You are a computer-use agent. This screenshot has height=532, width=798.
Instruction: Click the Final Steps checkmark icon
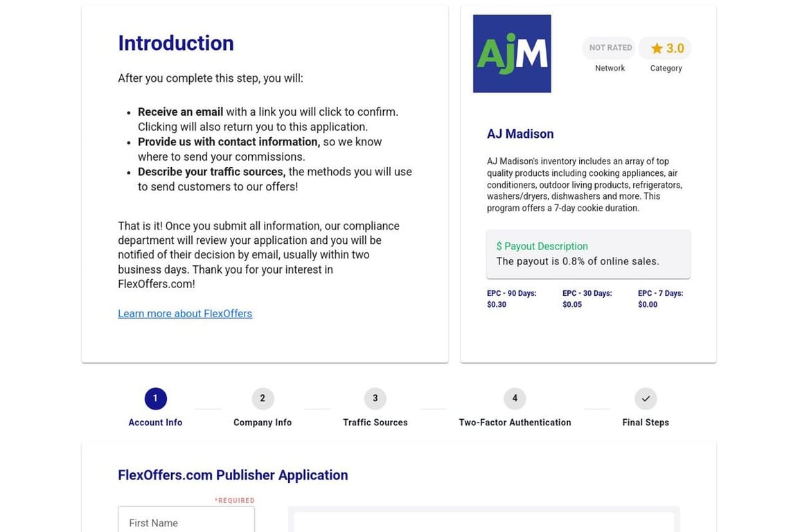(x=646, y=398)
